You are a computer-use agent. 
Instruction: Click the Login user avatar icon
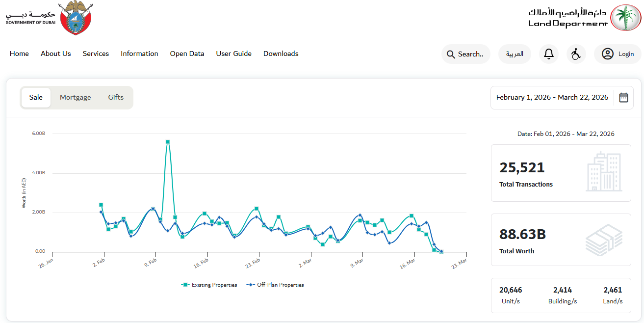tap(608, 54)
